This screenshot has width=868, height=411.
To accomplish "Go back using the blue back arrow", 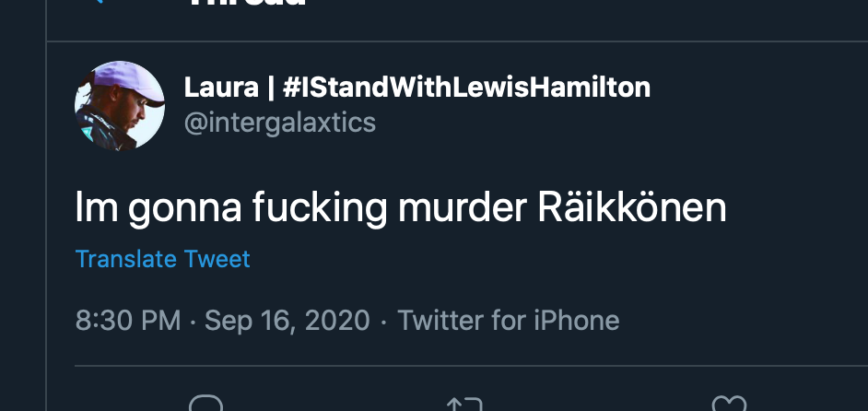I will point(98,2).
